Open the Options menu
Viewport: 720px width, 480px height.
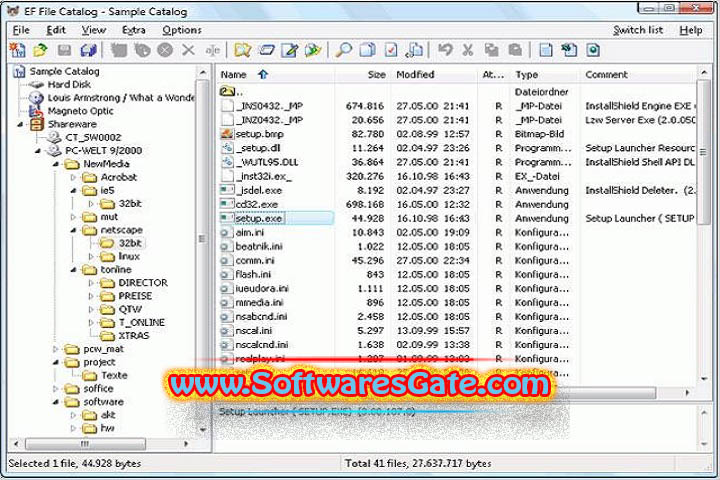(x=182, y=30)
